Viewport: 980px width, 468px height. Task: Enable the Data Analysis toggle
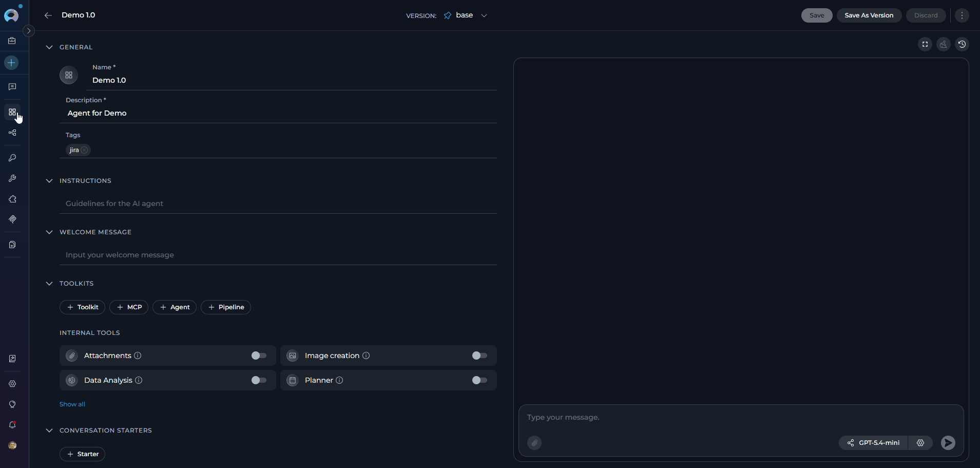259,380
